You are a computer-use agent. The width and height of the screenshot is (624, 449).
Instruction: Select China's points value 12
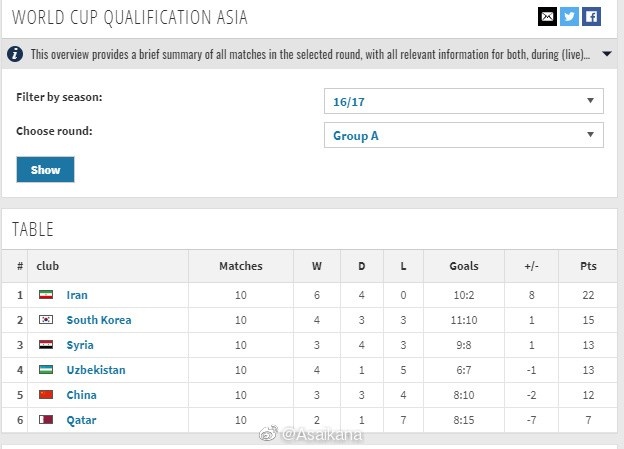click(x=588, y=395)
